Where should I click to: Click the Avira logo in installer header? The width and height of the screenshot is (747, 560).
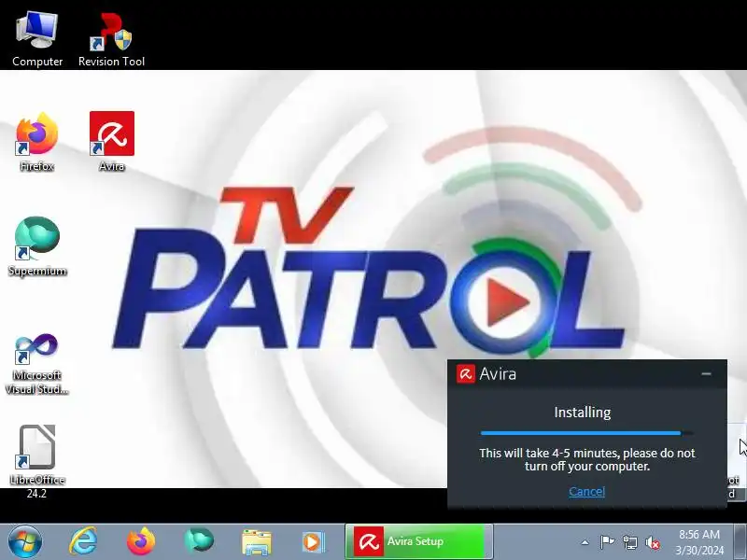(465, 374)
